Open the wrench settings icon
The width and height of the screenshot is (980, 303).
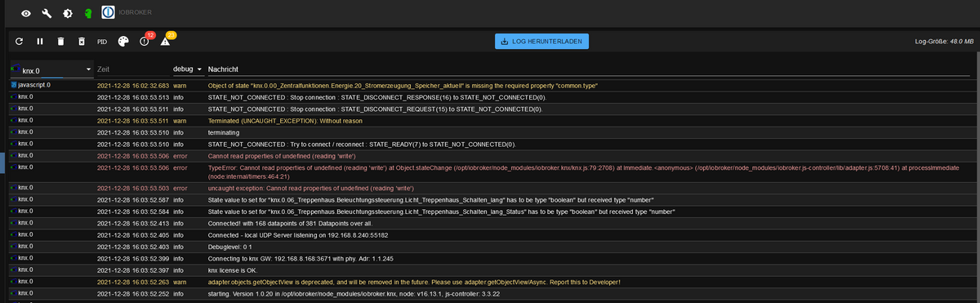(47, 13)
